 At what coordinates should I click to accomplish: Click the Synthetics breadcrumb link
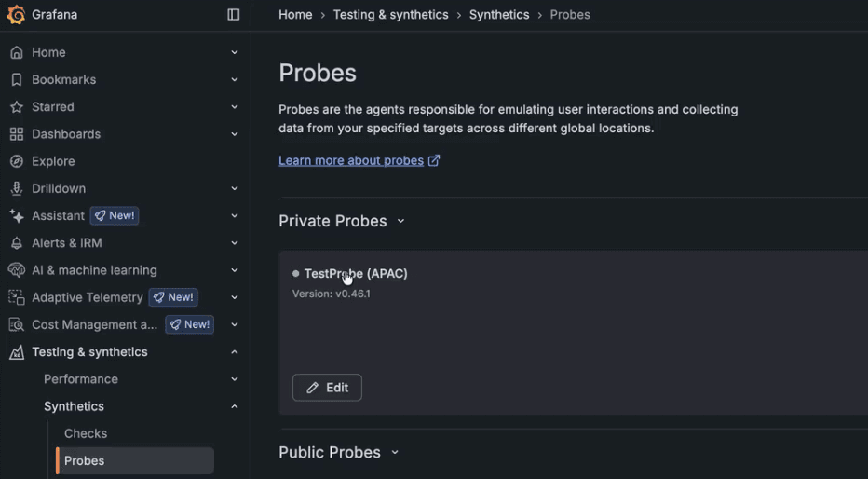pyautogui.click(x=499, y=15)
